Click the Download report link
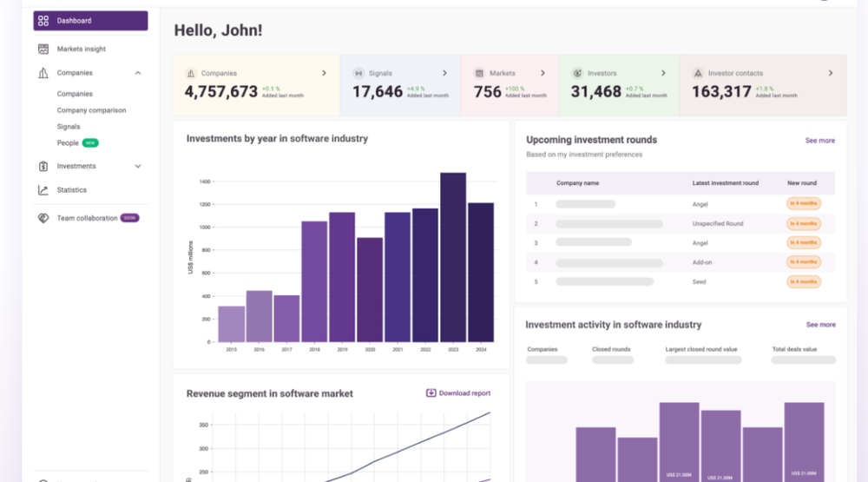 pos(464,393)
